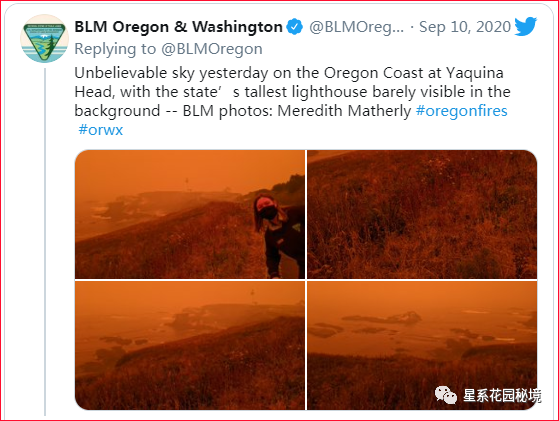This screenshot has height=421, width=559.
Task: Open the @BLMOreg... handle link
Action: 357,27
